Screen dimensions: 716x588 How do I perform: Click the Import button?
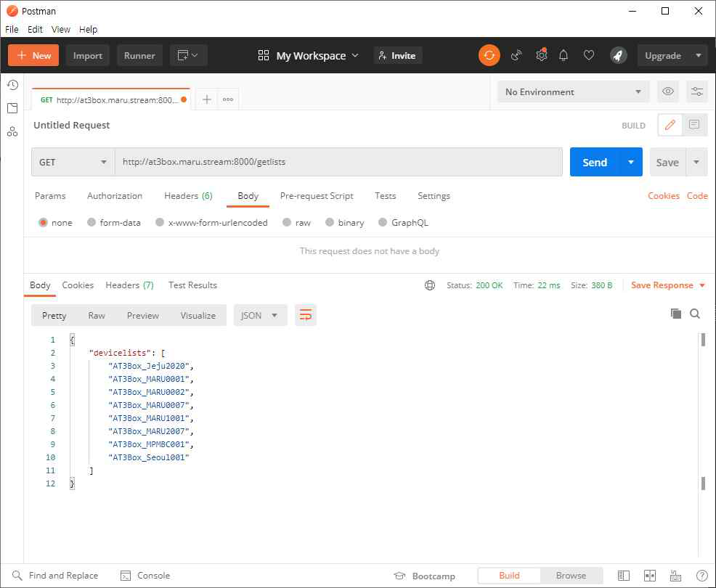point(88,56)
